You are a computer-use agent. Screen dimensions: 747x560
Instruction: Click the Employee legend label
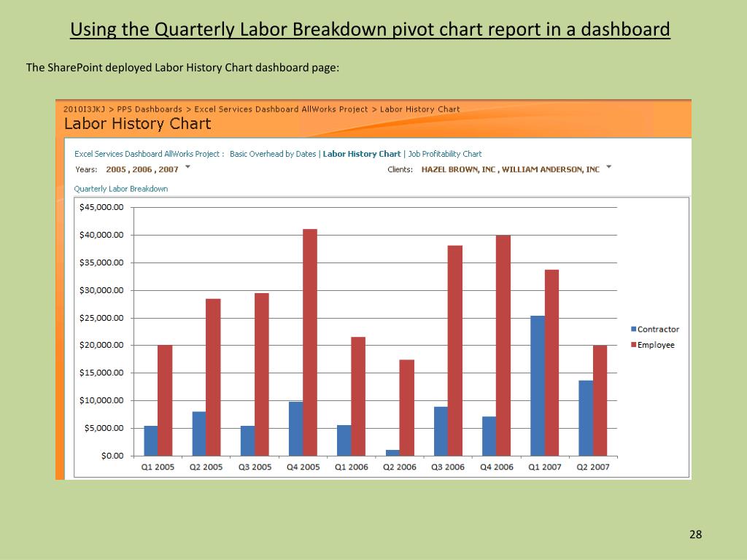(x=656, y=345)
